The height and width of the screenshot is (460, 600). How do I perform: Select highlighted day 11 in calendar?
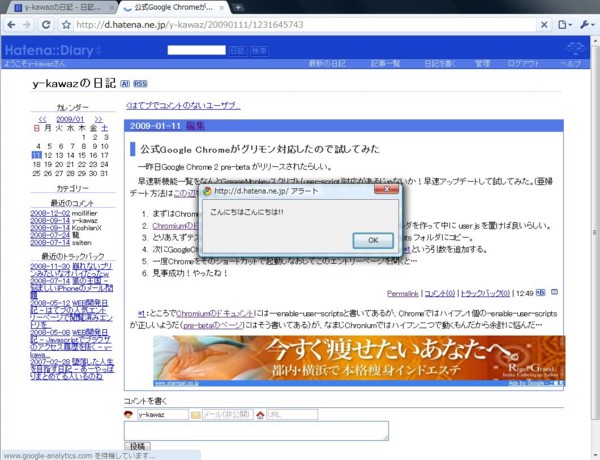(x=36, y=155)
